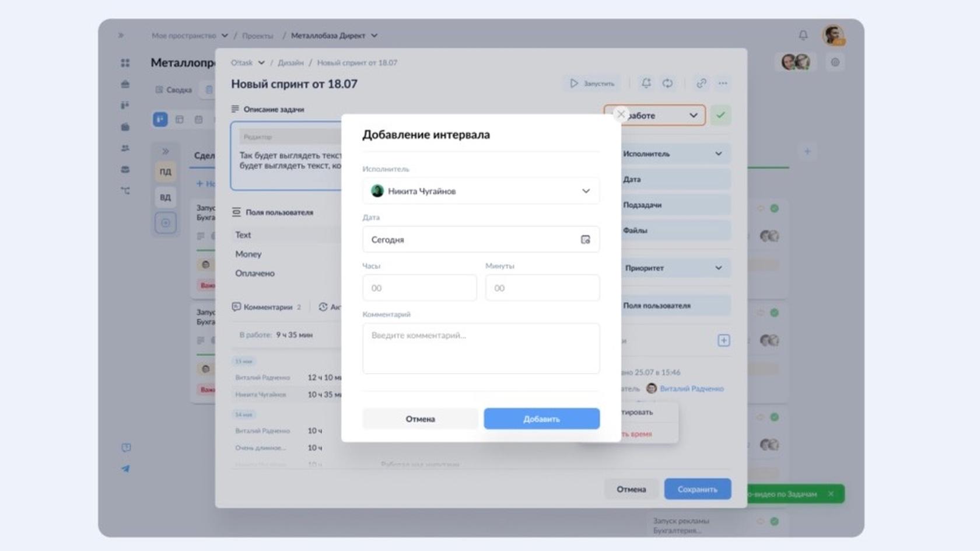The image size is (980, 551).
Task: Open the Сводка tab
Action: point(174,90)
